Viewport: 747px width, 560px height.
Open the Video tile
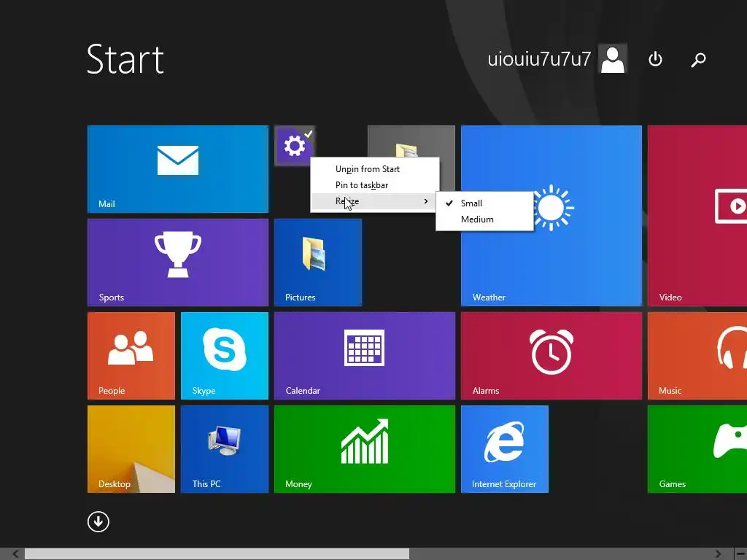[x=697, y=216]
